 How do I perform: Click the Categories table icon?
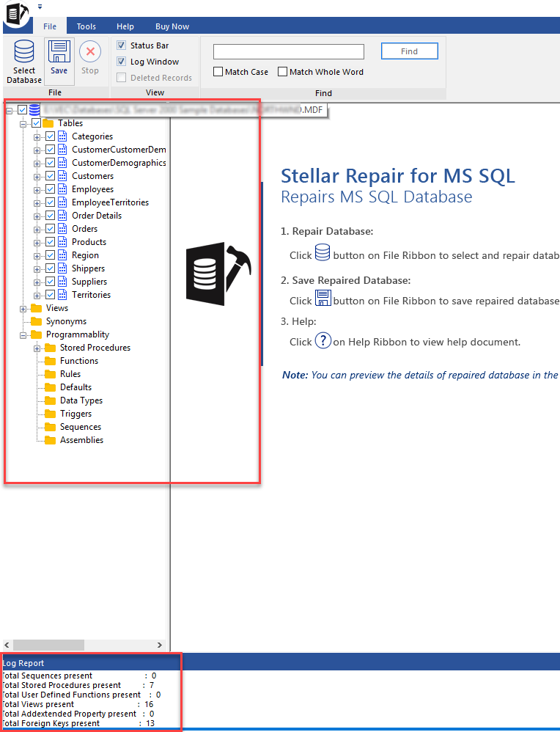[x=62, y=136]
